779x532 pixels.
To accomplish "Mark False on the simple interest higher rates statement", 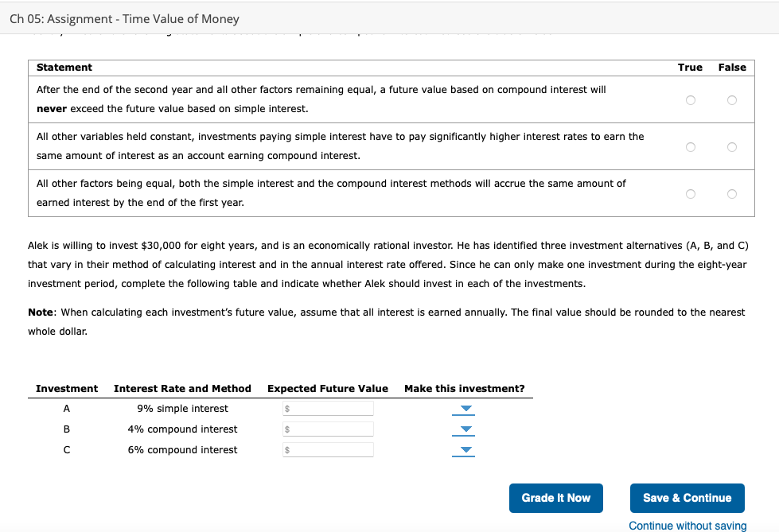I will [x=731, y=146].
